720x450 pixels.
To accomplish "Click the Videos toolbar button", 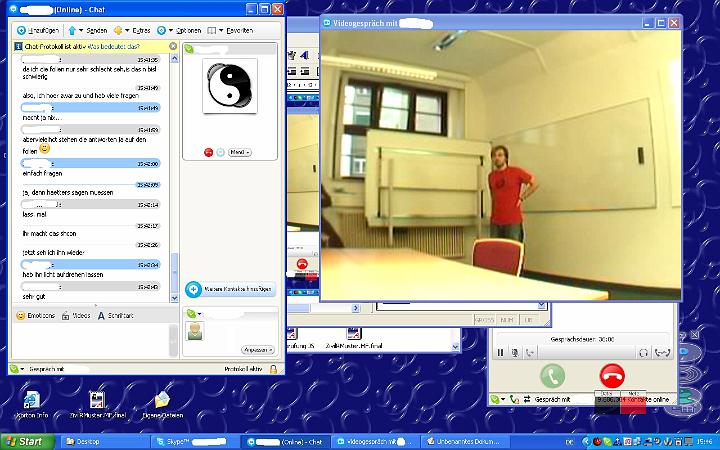I will click(x=76, y=316).
